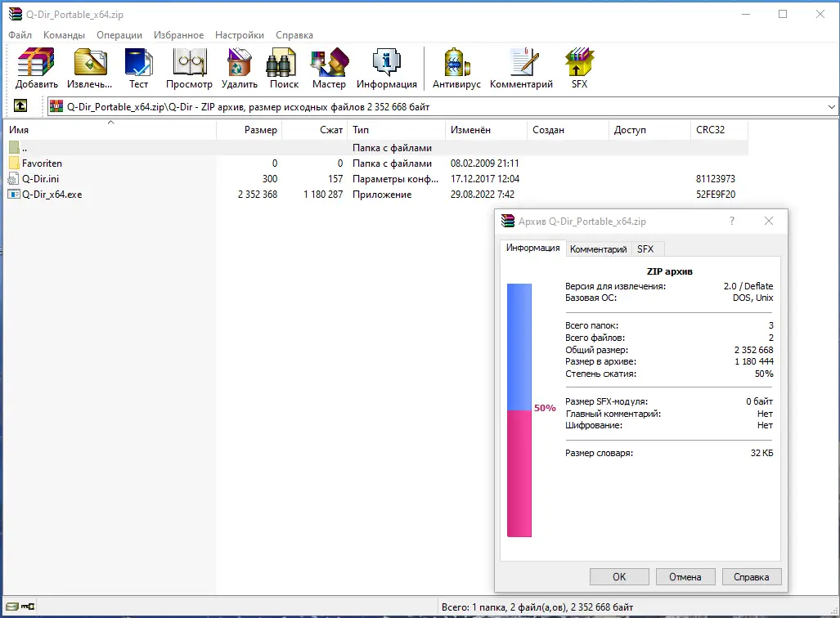
Task: Launch the Мастер (Wizard) tool
Action: point(329,68)
